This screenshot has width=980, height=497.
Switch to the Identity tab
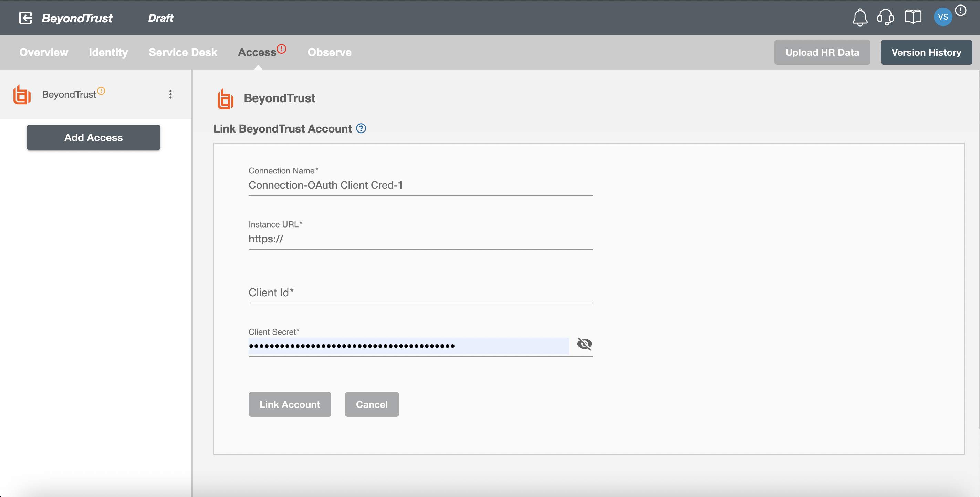point(108,52)
